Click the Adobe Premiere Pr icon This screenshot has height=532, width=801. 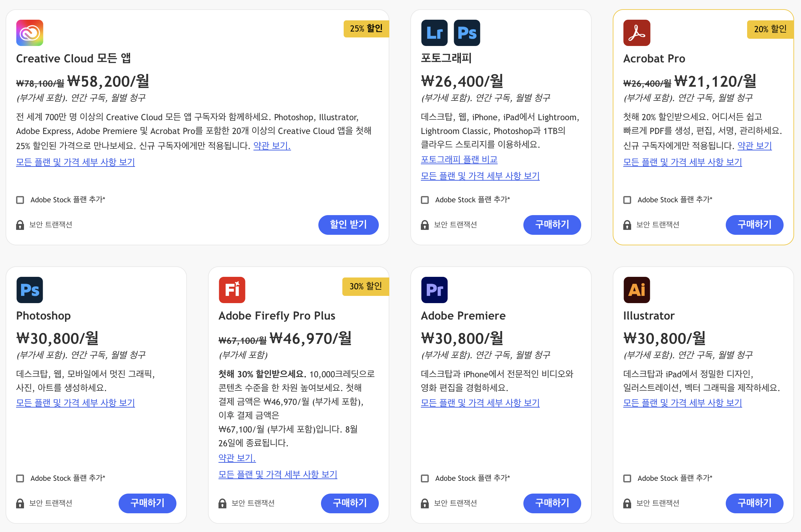[434, 290]
